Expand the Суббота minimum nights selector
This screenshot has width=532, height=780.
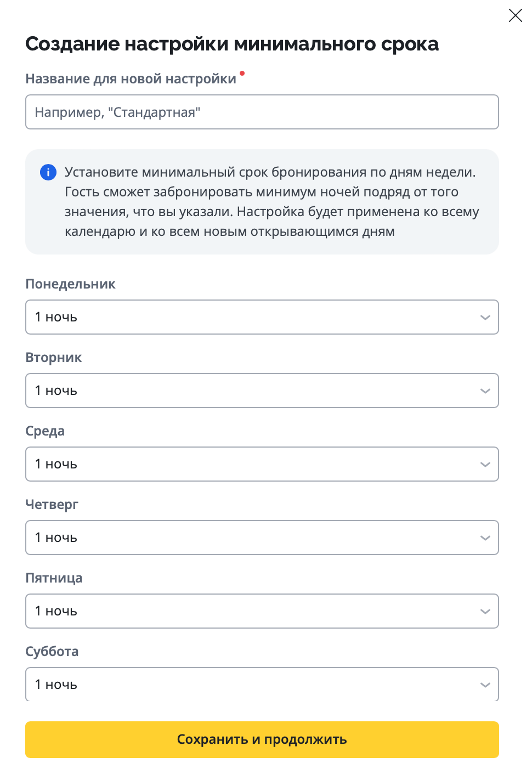tap(262, 684)
